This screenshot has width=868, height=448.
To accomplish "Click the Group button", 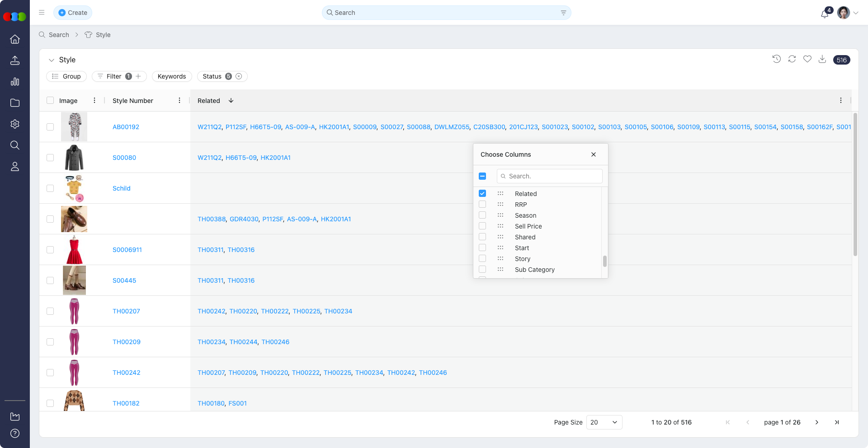I will click(66, 76).
